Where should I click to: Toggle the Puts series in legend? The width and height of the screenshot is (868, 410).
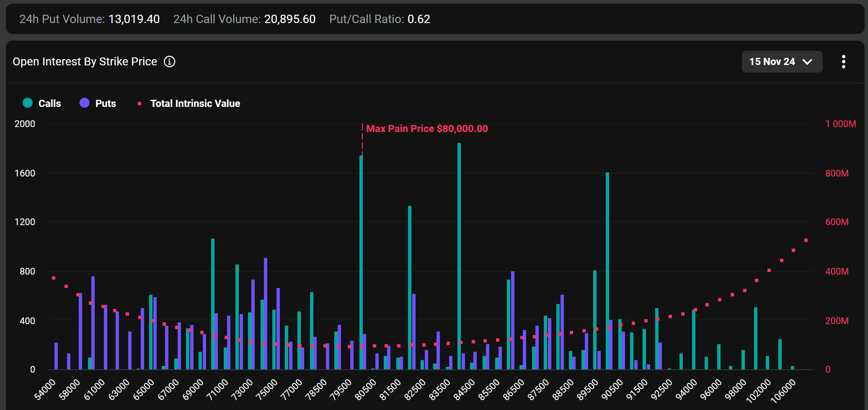point(98,103)
